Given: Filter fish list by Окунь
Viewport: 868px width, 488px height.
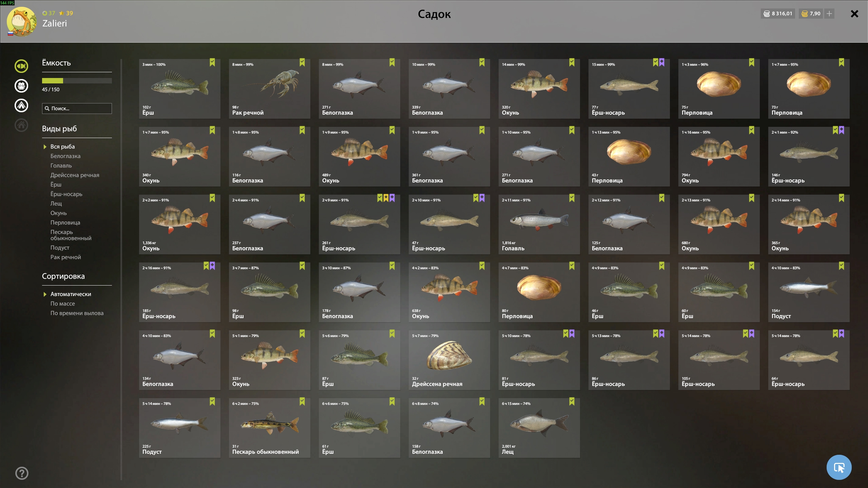Looking at the screenshot, I should click(59, 213).
